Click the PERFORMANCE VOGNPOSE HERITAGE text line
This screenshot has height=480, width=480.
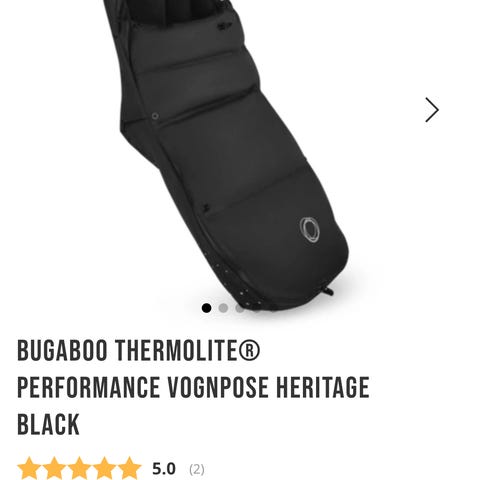pyautogui.click(x=193, y=387)
